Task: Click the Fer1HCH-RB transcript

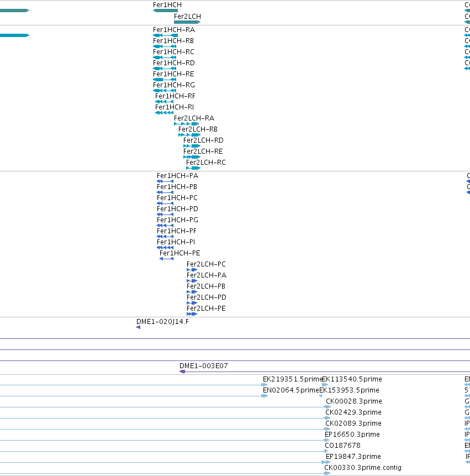Action: point(165,46)
